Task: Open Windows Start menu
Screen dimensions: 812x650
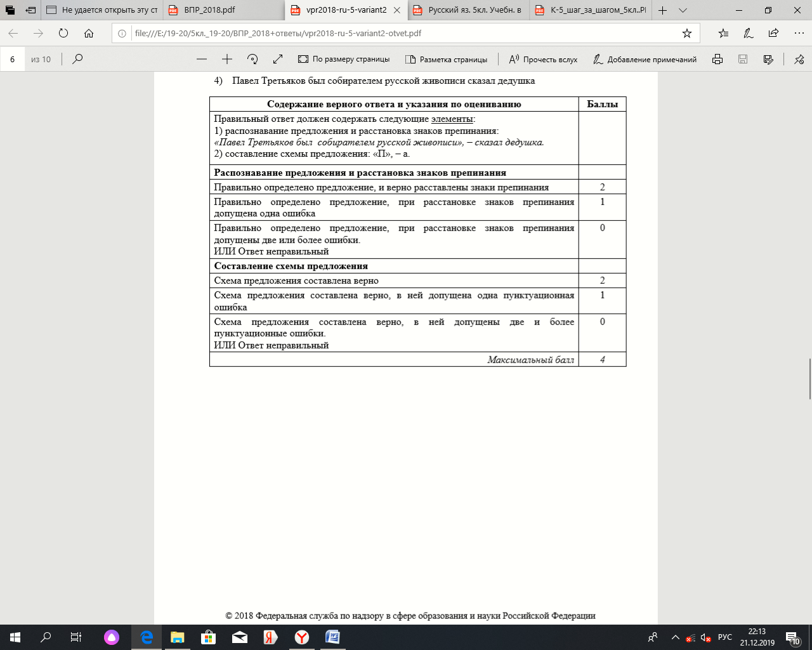Action: [x=15, y=637]
